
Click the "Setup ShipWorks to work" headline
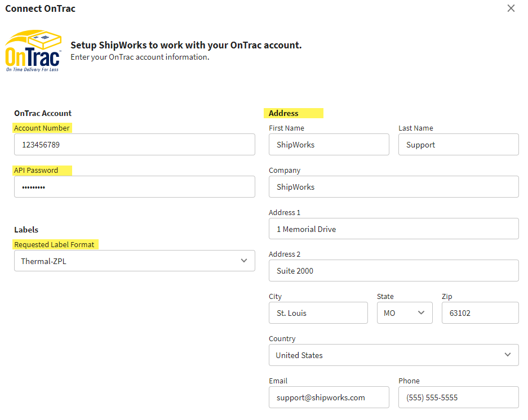(x=186, y=45)
